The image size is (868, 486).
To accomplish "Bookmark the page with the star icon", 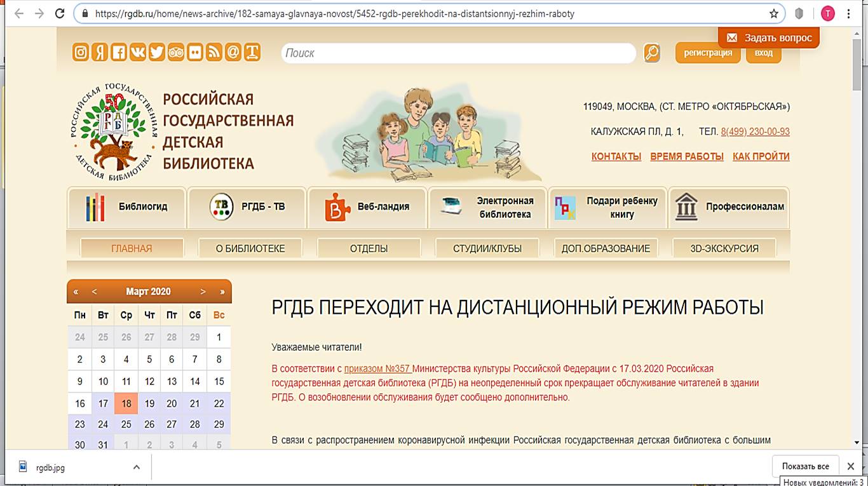I will coord(774,13).
